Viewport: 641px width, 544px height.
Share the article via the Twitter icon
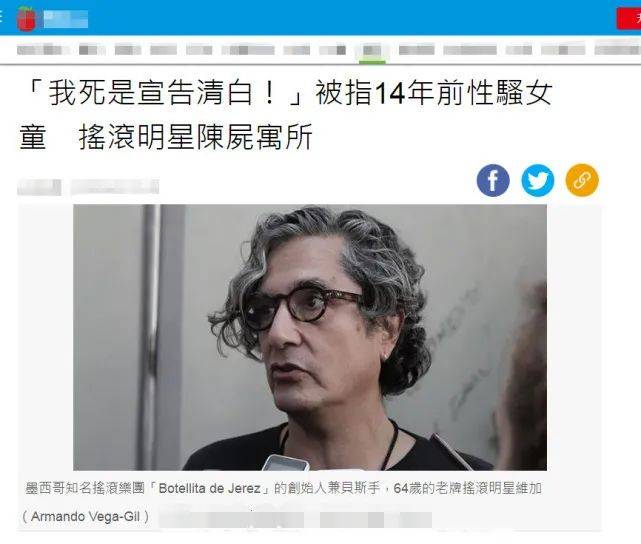click(538, 181)
